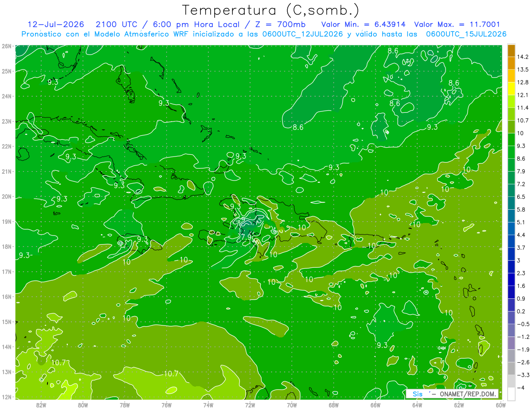
Task: Click the 11.4 value on color scale
Action: point(523,108)
